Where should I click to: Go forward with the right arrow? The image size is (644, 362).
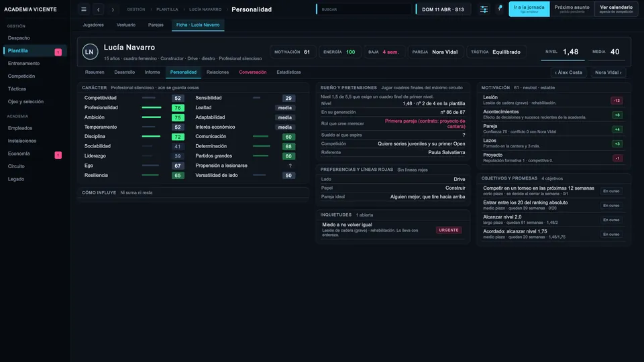coord(113,9)
